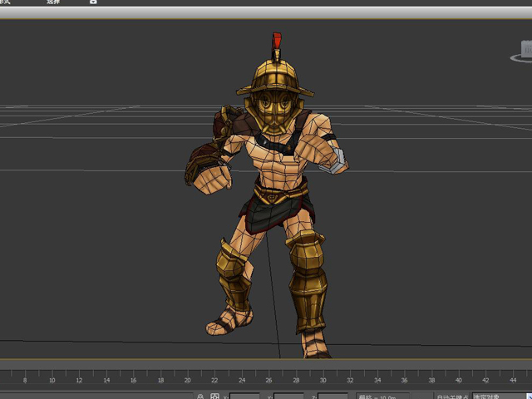
Task: Switch to the 选择 ribbon tab
Action: click(53, 2)
